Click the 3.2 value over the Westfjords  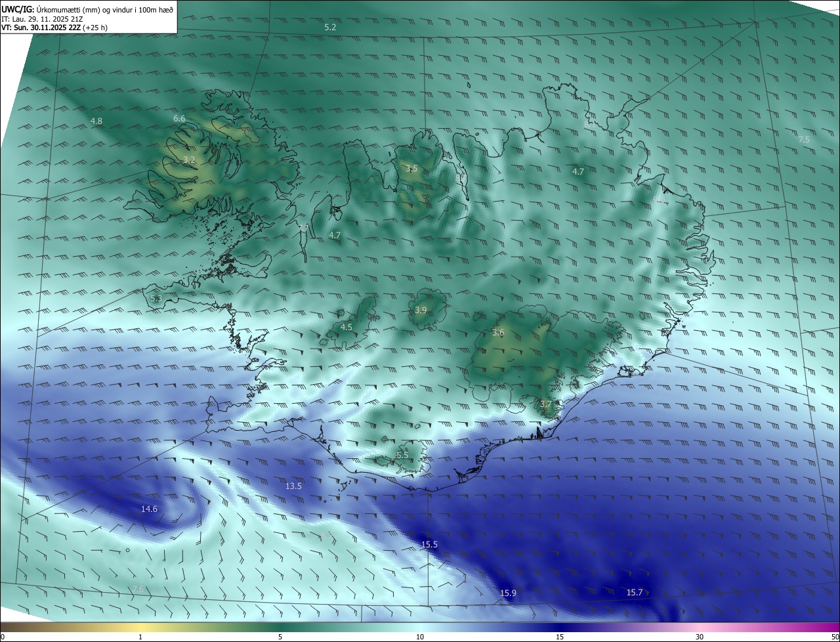click(x=189, y=160)
